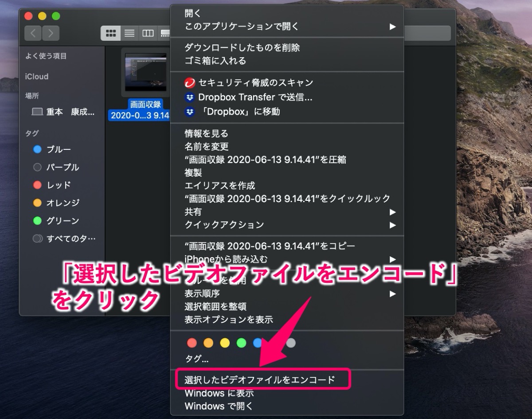The image size is (532, 419).
Task: Apply yellow tag color in context menu
Action: [x=225, y=343]
